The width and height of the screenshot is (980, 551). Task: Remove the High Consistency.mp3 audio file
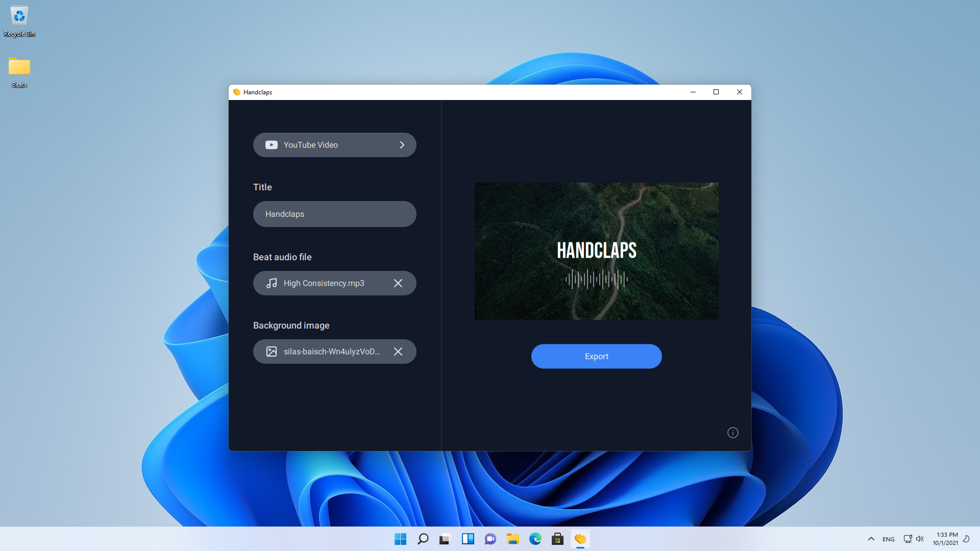[398, 283]
